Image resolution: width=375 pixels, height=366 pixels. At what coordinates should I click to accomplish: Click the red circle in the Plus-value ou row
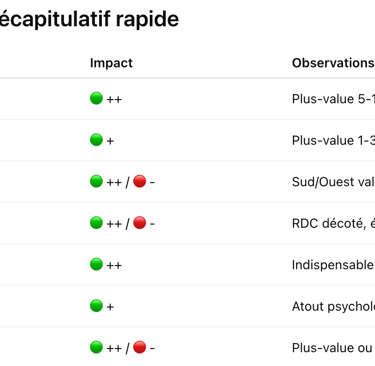(140, 347)
